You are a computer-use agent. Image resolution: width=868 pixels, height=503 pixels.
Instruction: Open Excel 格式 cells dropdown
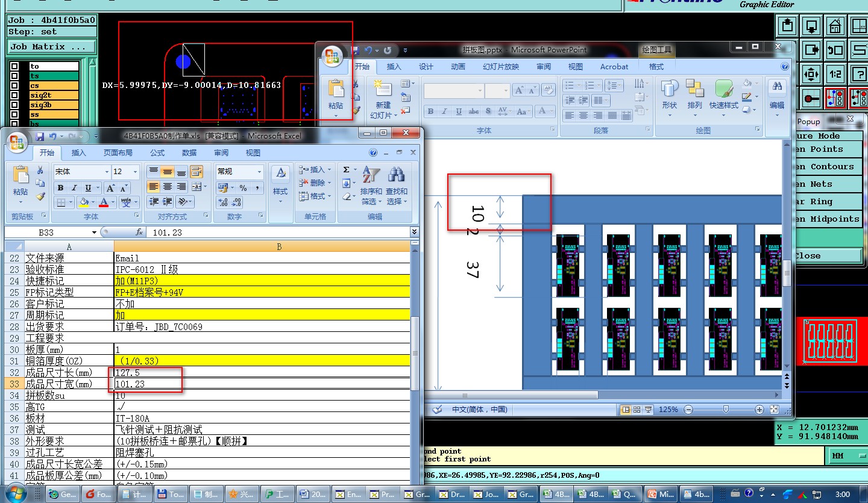pyautogui.click(x=315, y=196)
